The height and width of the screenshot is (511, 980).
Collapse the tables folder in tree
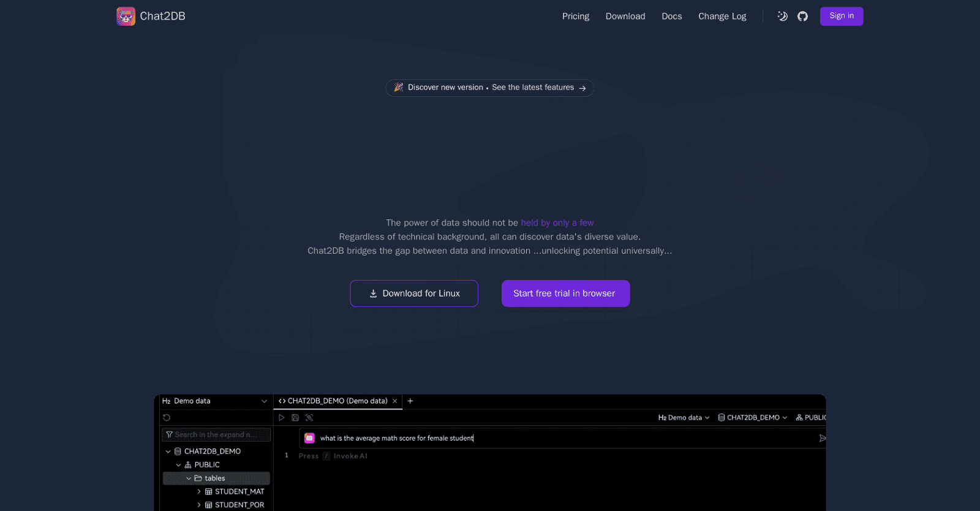pyautogui.click(x=189, y=479)
